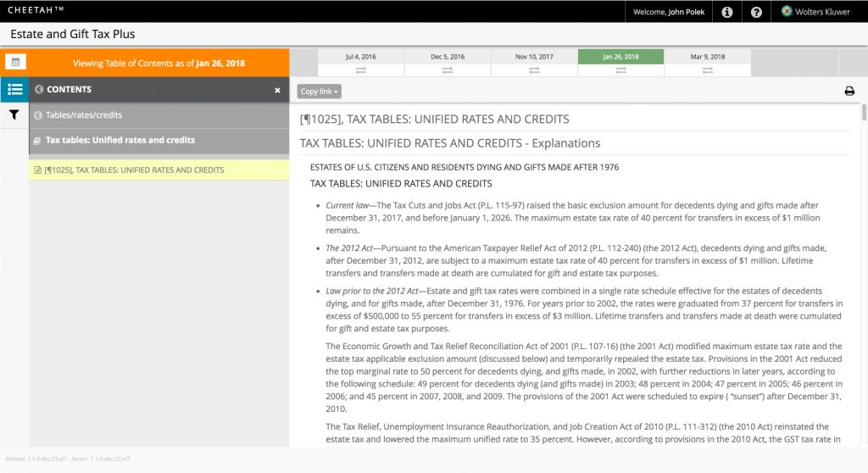
Task: Click back arrow beside Tables/rates/credits
Action: pos(37,115)
